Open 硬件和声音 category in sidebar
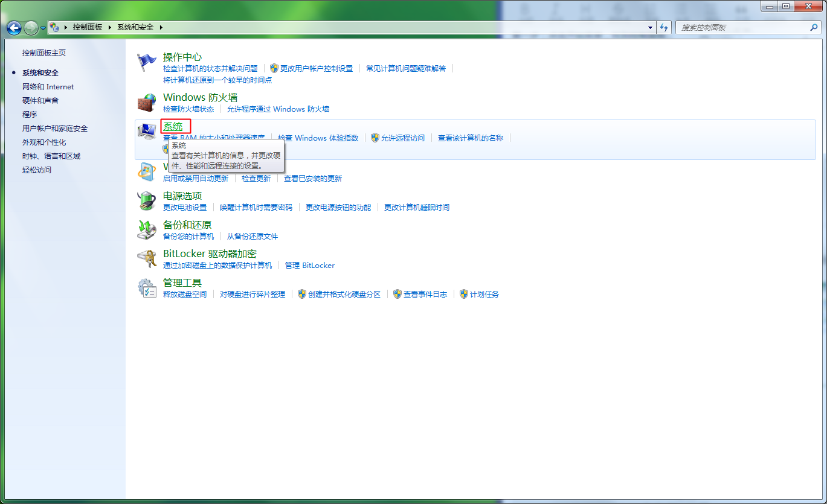Image resolution: width=827 pixels, height=504 pixels. click(40, 101)
